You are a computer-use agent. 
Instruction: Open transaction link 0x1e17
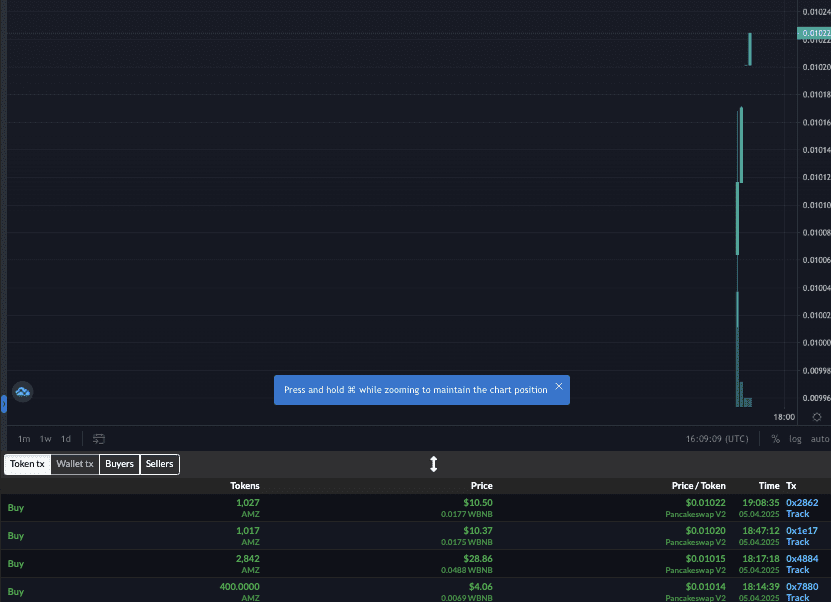801,530
